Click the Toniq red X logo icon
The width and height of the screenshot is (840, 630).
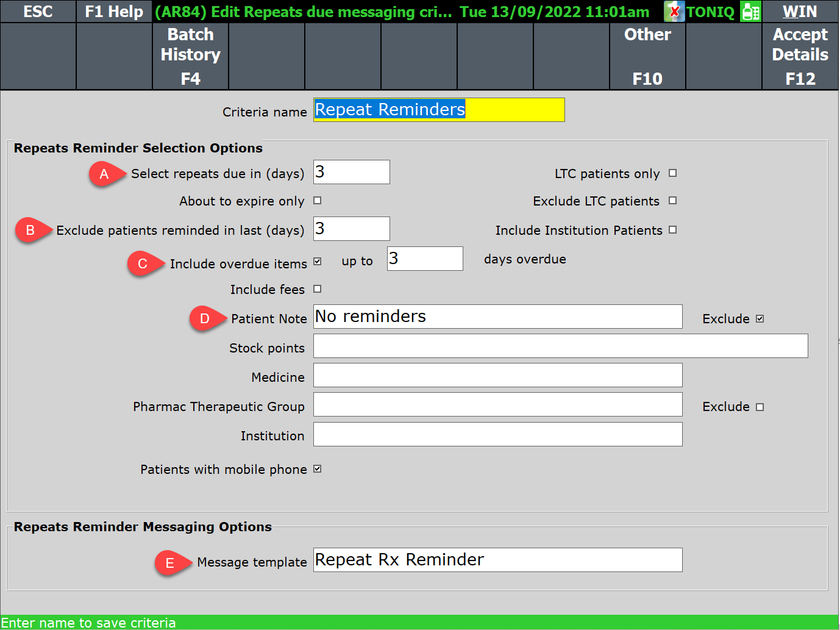click(674, 12)
